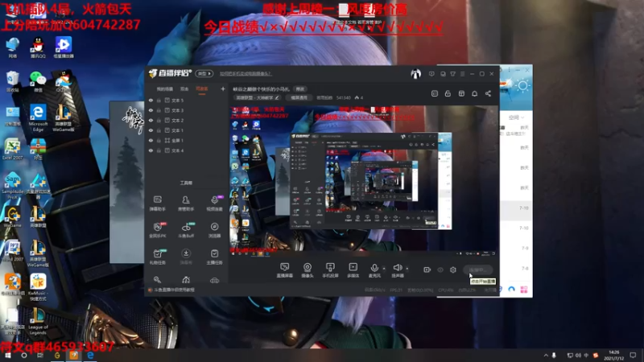Click the notification bell icon
This screenshot has width=644, height=362.
click(x=474, y=93)
